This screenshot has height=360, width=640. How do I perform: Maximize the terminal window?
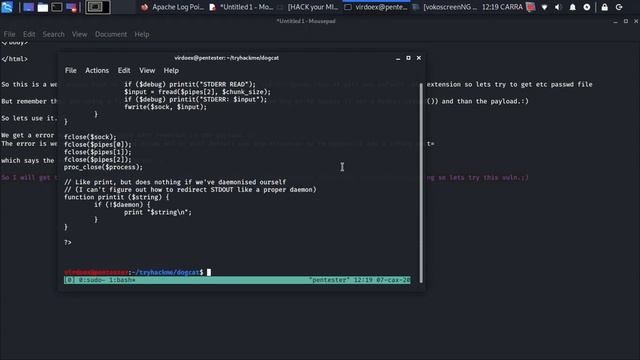coord(408,58)
